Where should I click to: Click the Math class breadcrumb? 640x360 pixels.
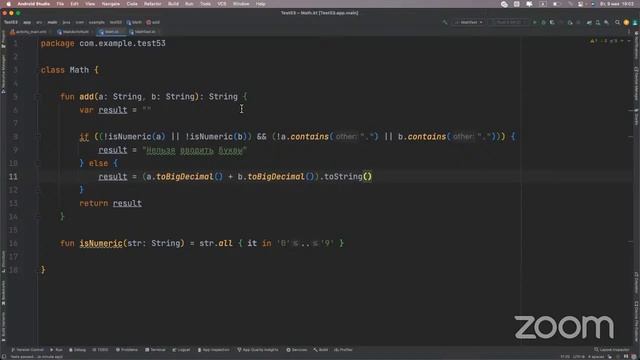click(134, 22)
